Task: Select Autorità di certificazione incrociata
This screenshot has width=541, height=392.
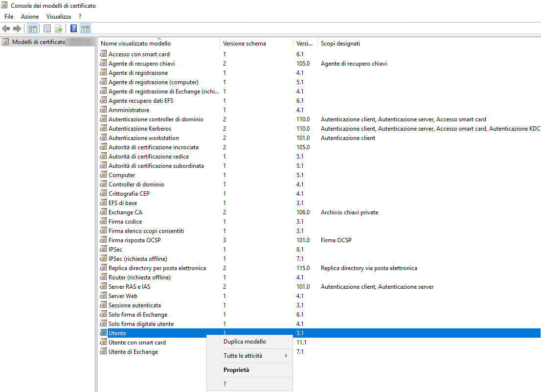Action: point(154,147)
